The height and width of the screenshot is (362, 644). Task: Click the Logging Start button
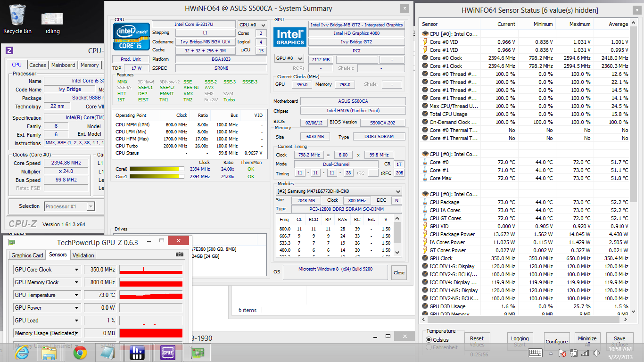[x=520, y=342]
